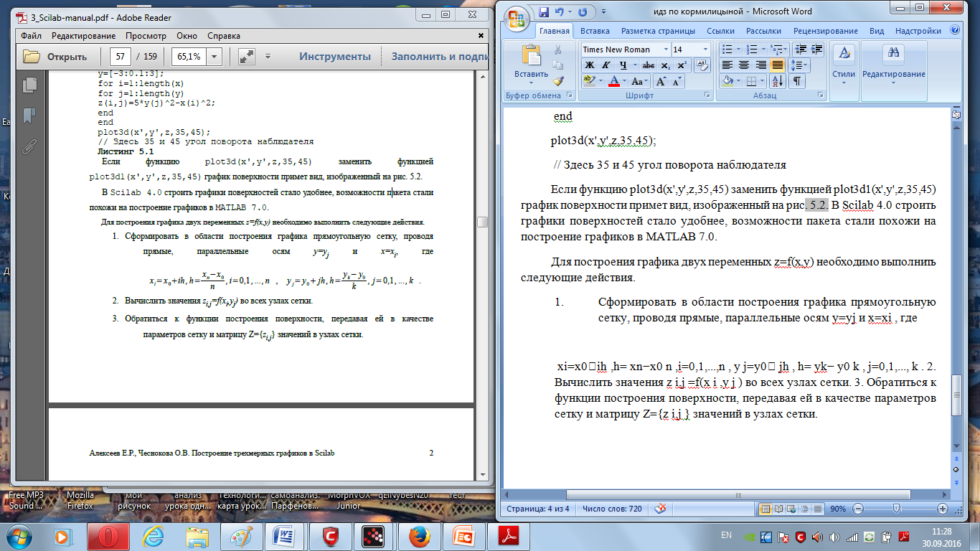This screenshot has height=551, width=980.
Task: Toggle justified text alignment
Action: 777,65
